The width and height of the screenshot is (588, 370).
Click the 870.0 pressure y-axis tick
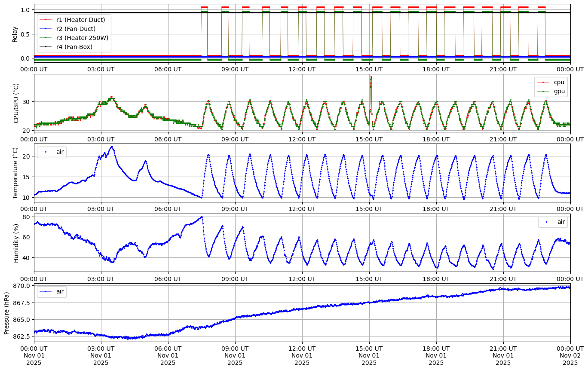tap(22, 286)
